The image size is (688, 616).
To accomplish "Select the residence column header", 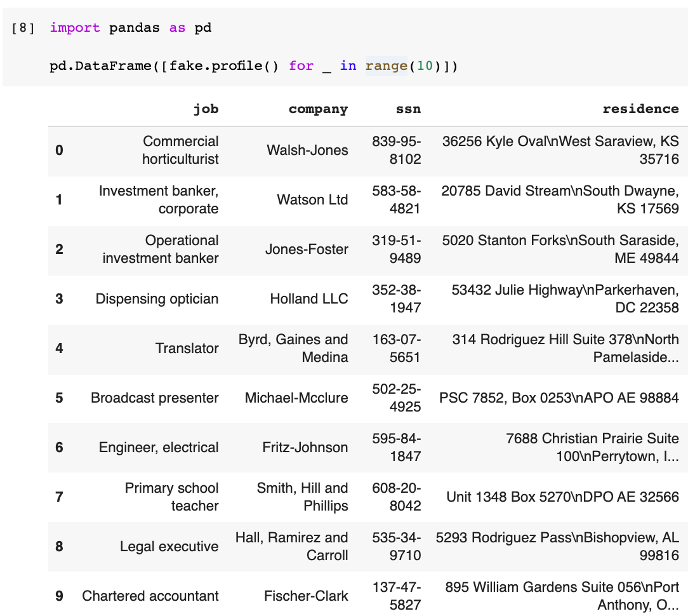I will 640,109.
